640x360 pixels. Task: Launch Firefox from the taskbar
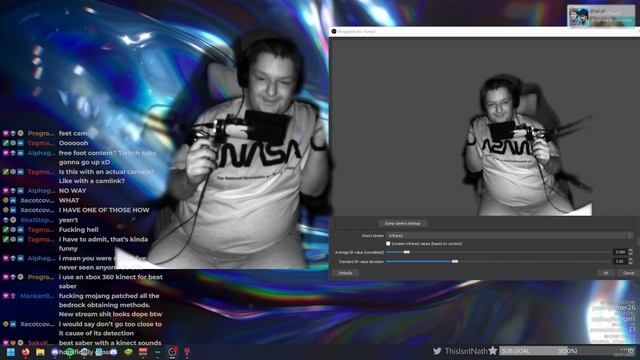pyautogui.click(x=26, y=352)
